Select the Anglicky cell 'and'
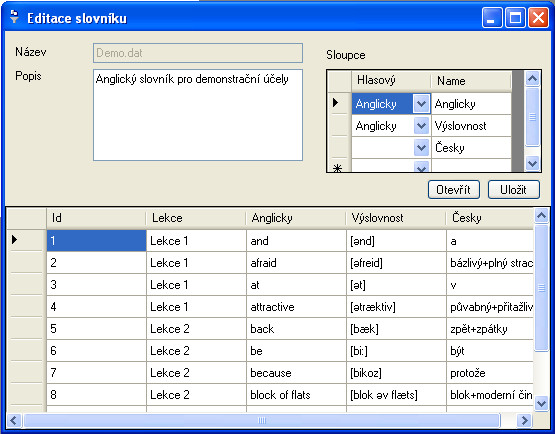This screenshot has height=434, width=555. pyautogui.click(x=296, y=241)
